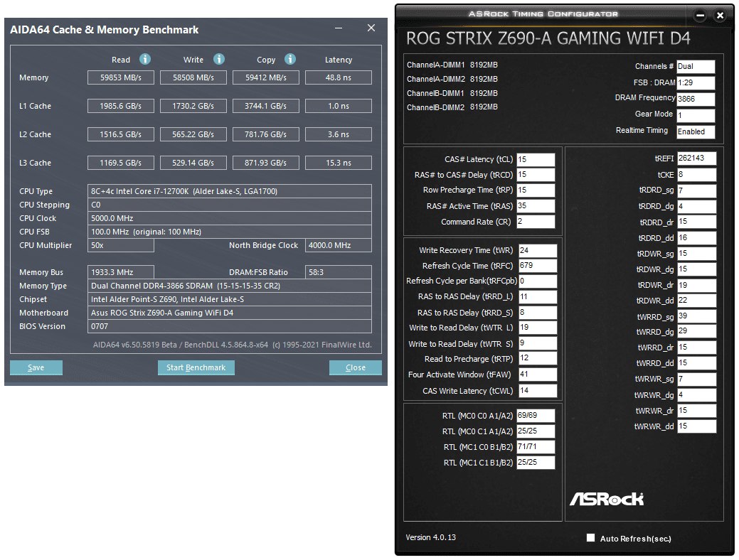Click the Motherboard field Asus ROG Strix Z690-A
Screen dimensions: 739x560
point(230,313)
